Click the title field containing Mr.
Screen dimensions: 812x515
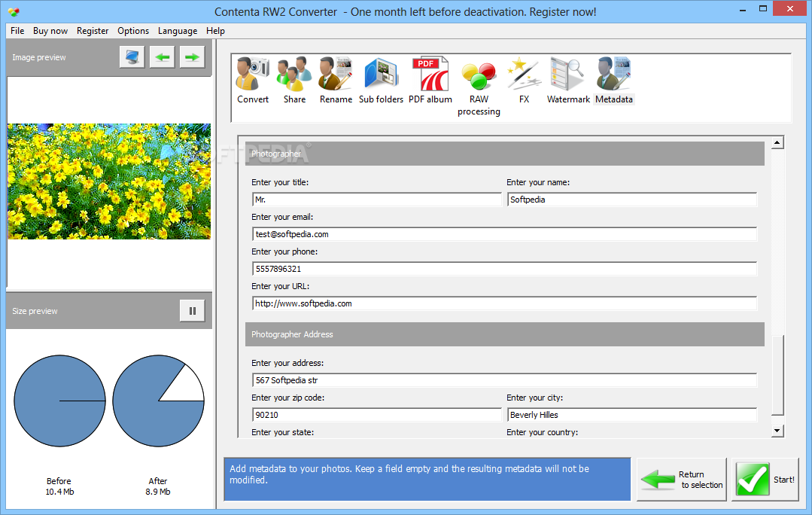377,200
